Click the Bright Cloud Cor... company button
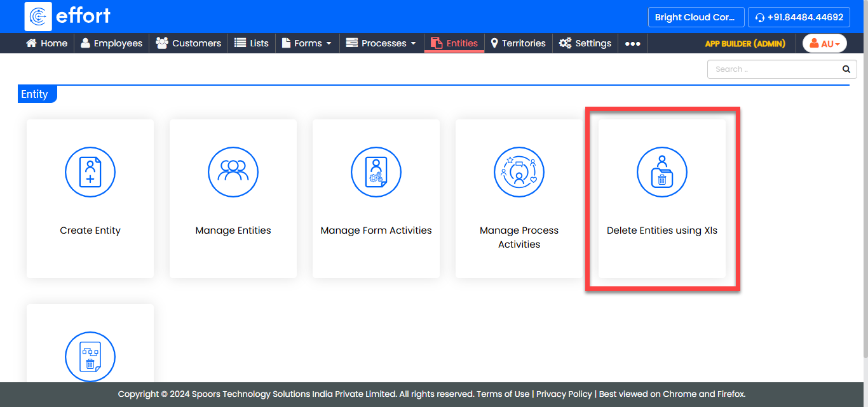868x407 pixels. [695, 17]
